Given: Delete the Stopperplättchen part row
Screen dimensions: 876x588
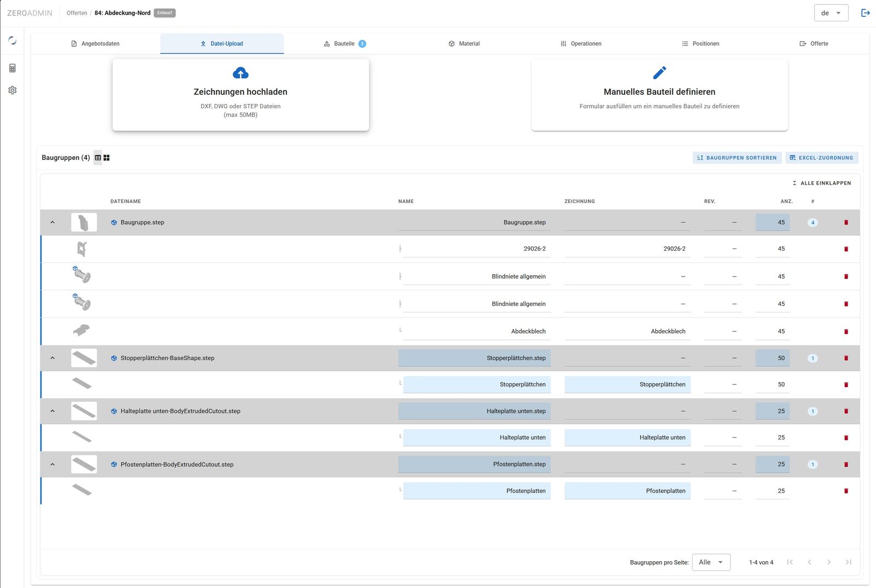Looking at the screenshot, I should [x=846, y=385].
